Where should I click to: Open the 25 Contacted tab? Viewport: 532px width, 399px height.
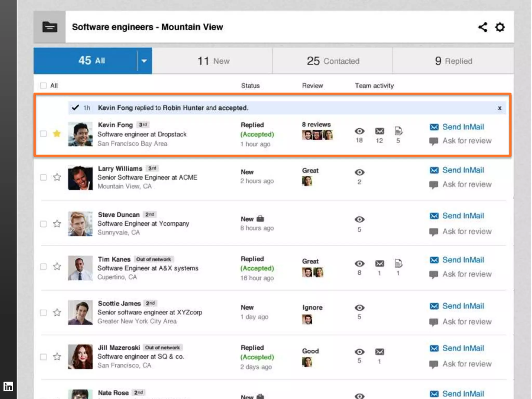pos(333,61)
